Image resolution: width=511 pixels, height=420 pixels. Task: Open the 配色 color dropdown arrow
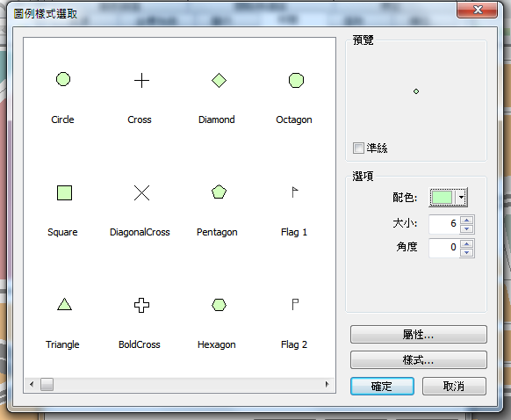(461, 198)
